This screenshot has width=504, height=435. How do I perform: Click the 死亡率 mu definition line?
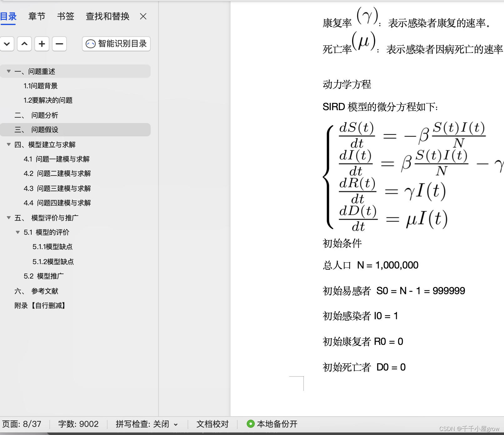pyautogui.click(x=413, y=44)
